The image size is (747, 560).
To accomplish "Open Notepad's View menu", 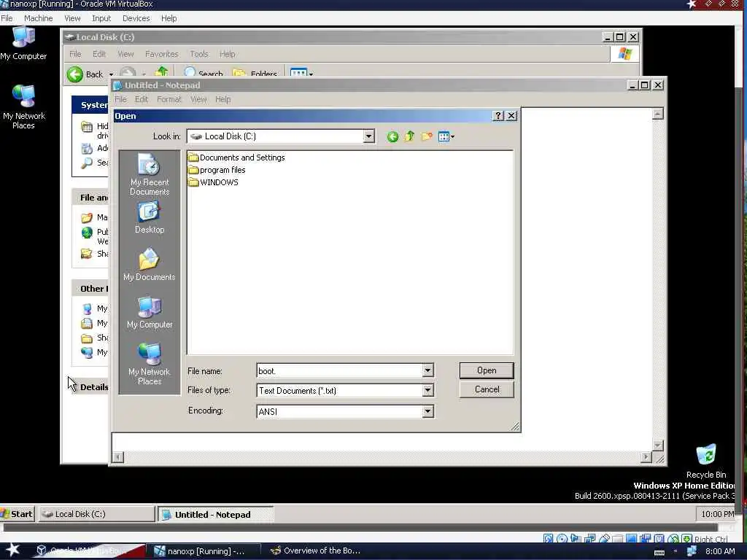I will click(198, 99).
